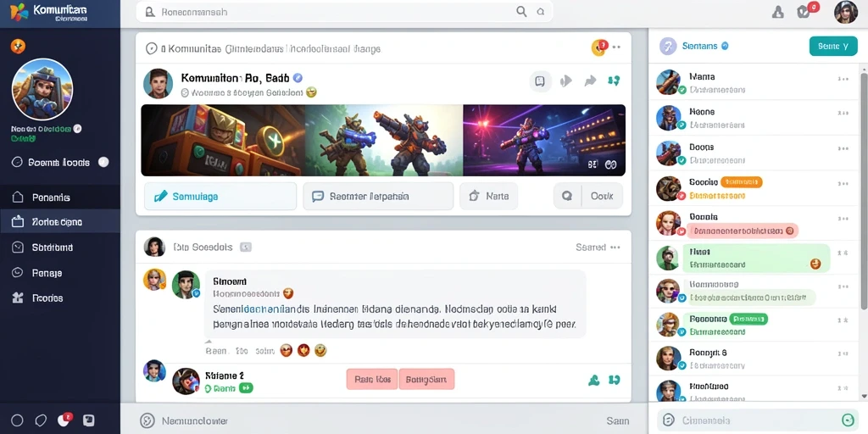Expand the Ssened options dots menu
Screen dimensions: 868x434
point(615,248)
